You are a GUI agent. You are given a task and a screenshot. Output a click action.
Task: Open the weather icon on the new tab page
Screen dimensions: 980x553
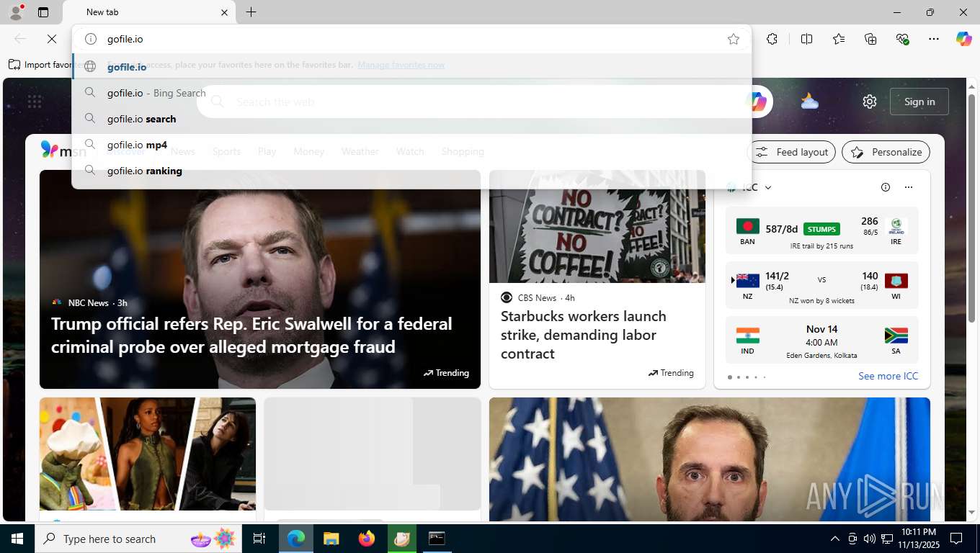point(809,102)
